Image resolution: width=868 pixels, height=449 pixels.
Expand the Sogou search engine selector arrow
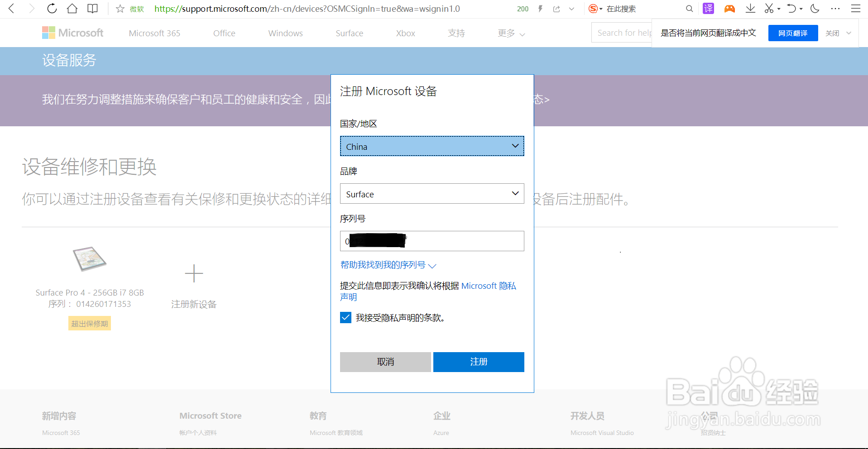601,9
